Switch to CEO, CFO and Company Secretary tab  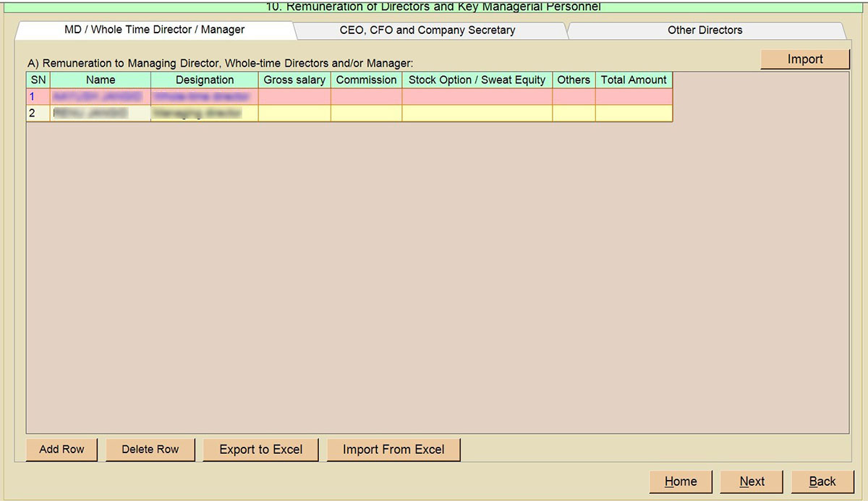[x=427, y=30]
